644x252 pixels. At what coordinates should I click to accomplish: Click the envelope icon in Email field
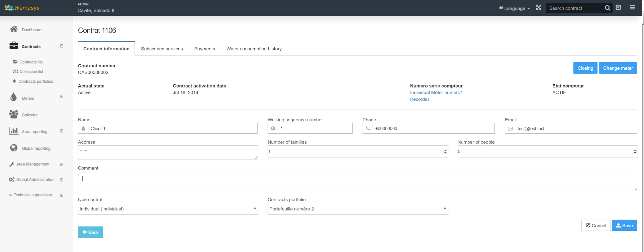pos(510,128)
